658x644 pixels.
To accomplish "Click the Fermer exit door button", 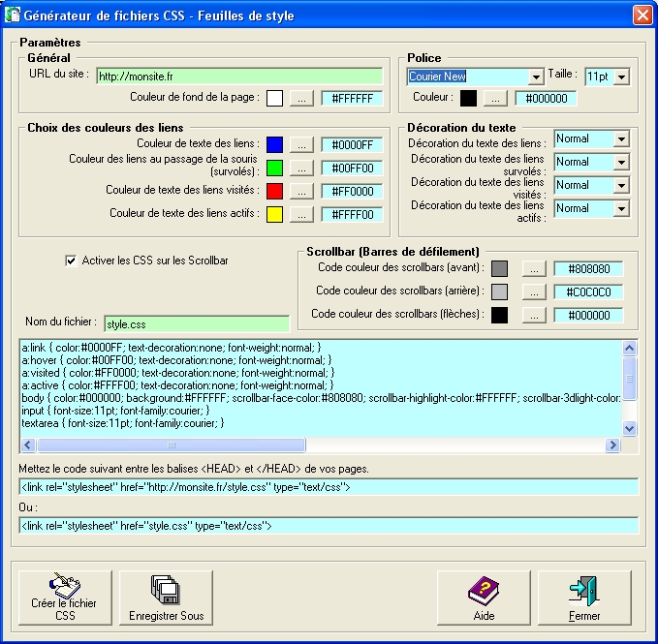I will click(x=584, y=598).
